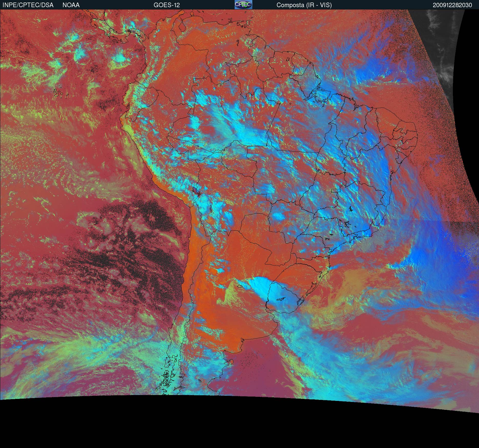
Task: Click the CPTEC logo in the header
Action: click(243, 5)
